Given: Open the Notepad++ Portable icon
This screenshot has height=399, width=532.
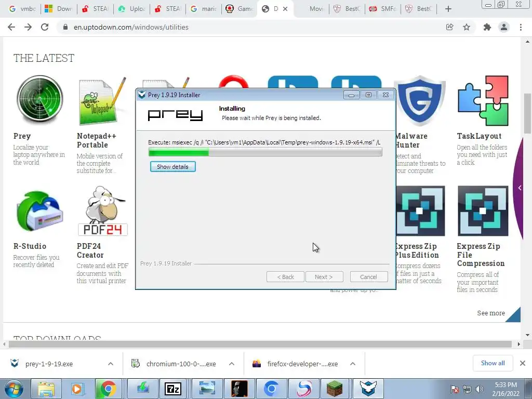Looking at the screenshot, I should [102, 101].
